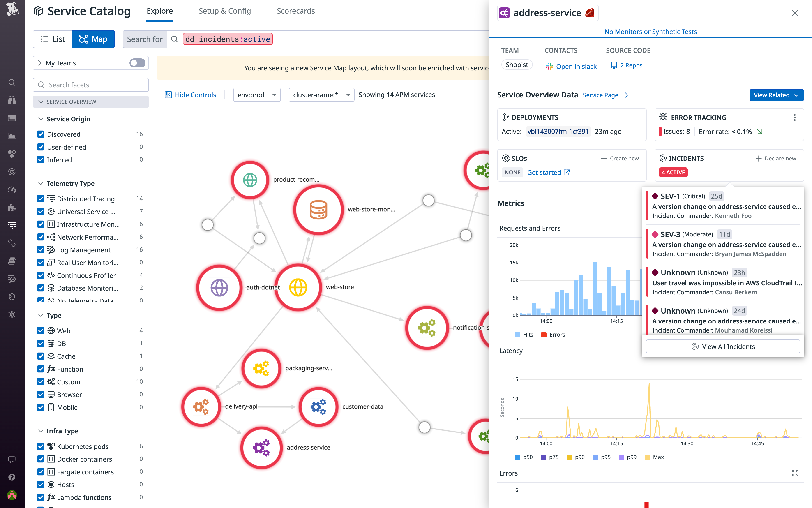Open the Dashboards graph icon in sidebar
The height and width of the screenshot is (508, 812).
pos(12,136)
